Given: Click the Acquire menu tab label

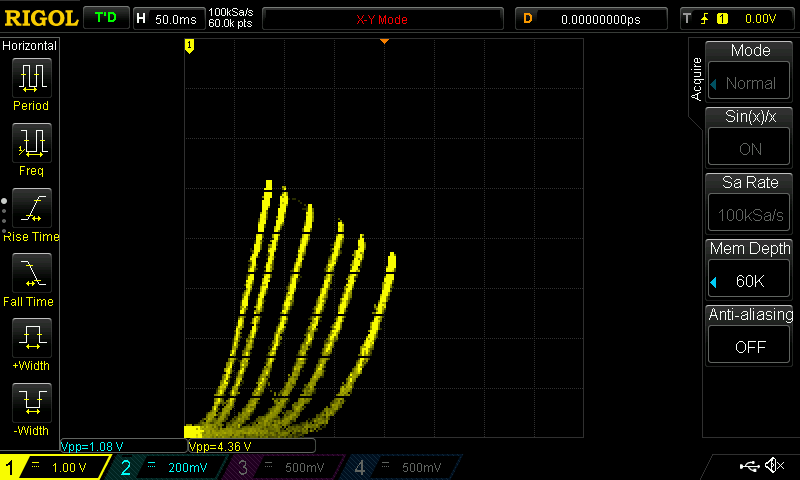Looking at the screenshot, I should coord(696,79).
